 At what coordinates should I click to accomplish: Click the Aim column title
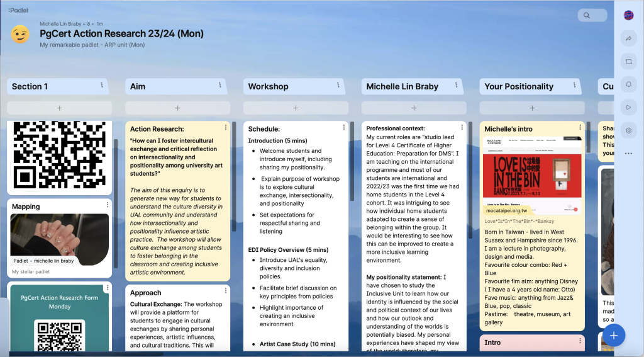(138, 86)
